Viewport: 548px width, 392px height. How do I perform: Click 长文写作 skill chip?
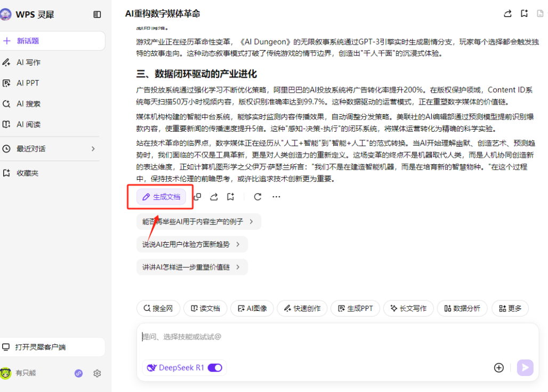pos(408,308)
